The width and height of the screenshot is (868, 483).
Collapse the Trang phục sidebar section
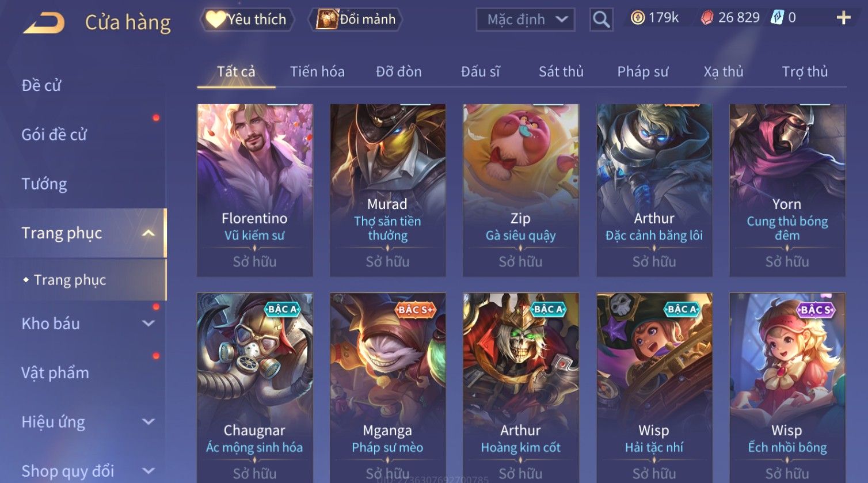[x=149, y=233]
